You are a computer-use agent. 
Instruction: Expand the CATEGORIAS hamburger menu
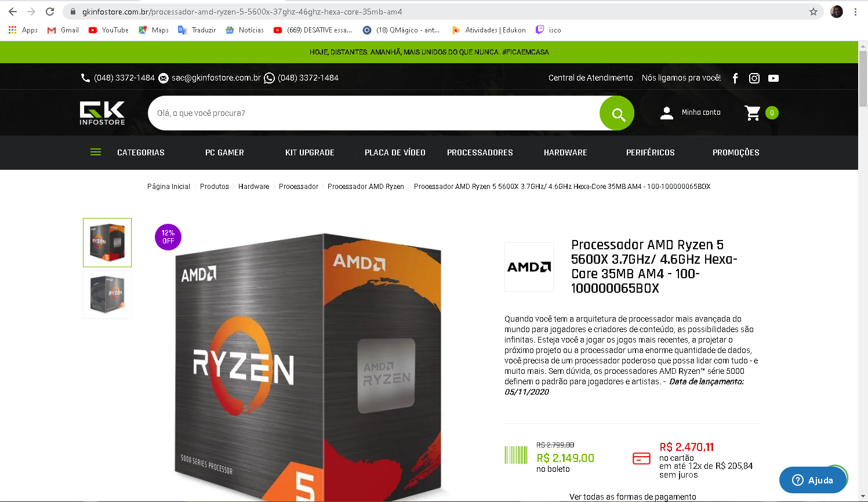pos(96,152)
